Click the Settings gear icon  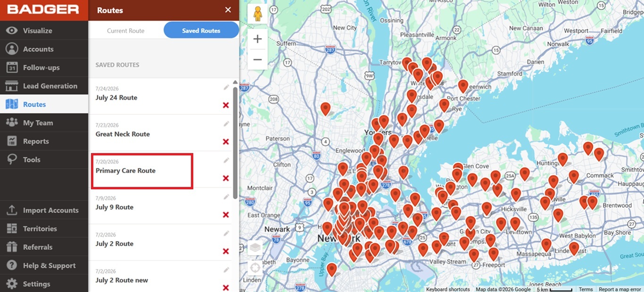click(x=12, y=284)
